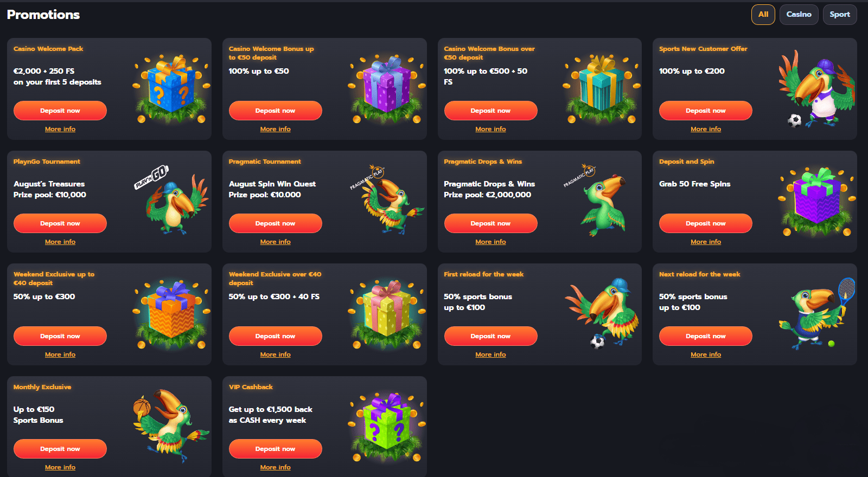Image resolution: width=868 pixels, height=477 pixels.
Task: Open More info for First reload for the week
Action: click(x=491, y=354)
